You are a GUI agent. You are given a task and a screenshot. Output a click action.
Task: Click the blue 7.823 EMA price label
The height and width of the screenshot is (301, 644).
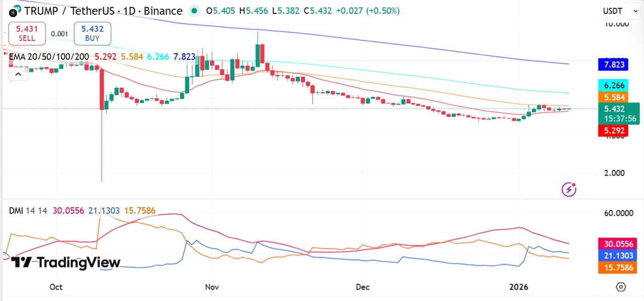(x=613, y=64)
